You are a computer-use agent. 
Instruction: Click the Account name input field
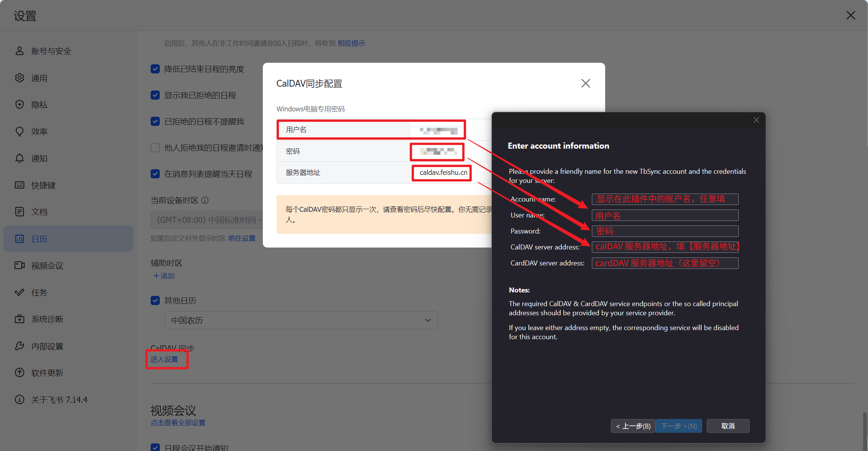click(665, 199)
